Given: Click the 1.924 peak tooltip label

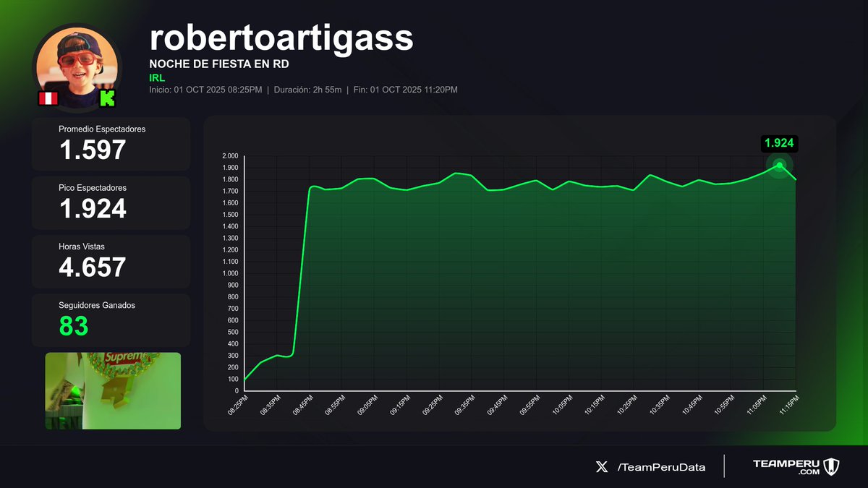Looking at the screenshot, I should click(x=779, y=143).
